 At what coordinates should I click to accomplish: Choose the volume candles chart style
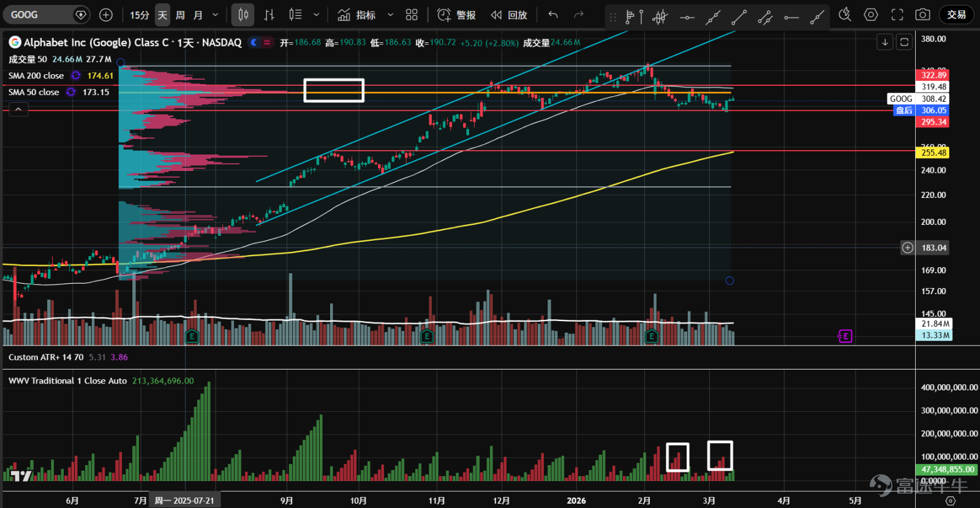click(296, 15)
